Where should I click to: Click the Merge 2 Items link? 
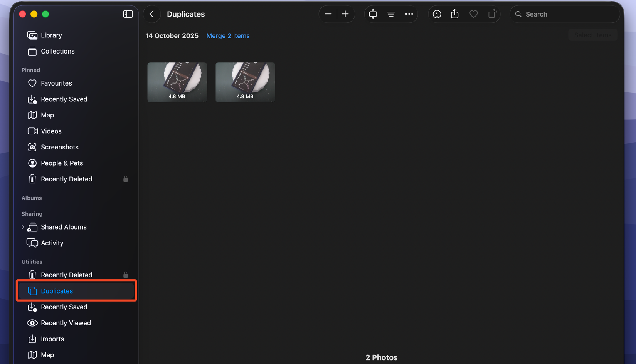pos(228,35)
